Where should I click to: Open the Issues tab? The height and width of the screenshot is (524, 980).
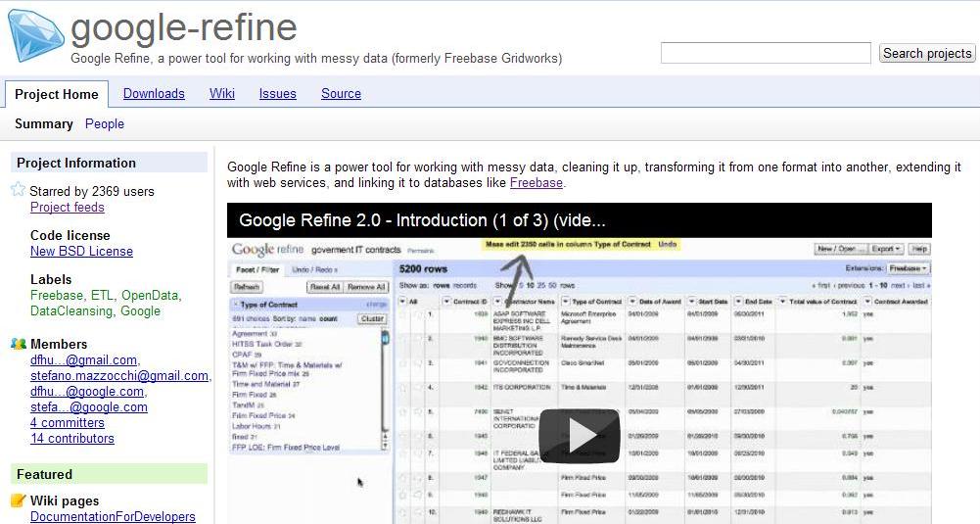pyautogui.click(x=277, y=94)
